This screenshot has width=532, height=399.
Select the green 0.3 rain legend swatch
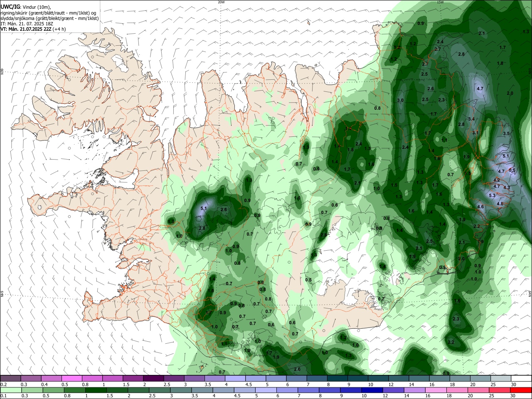tap(32, 390)
